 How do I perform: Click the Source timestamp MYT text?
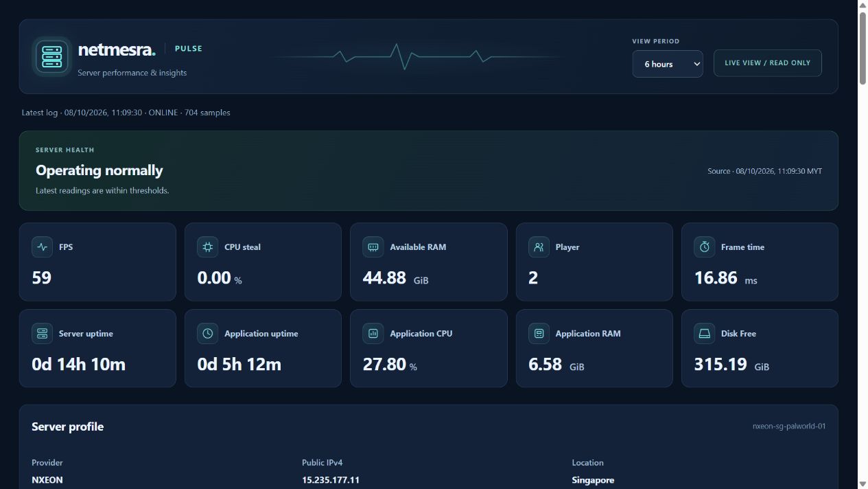(x=764, y=171)
